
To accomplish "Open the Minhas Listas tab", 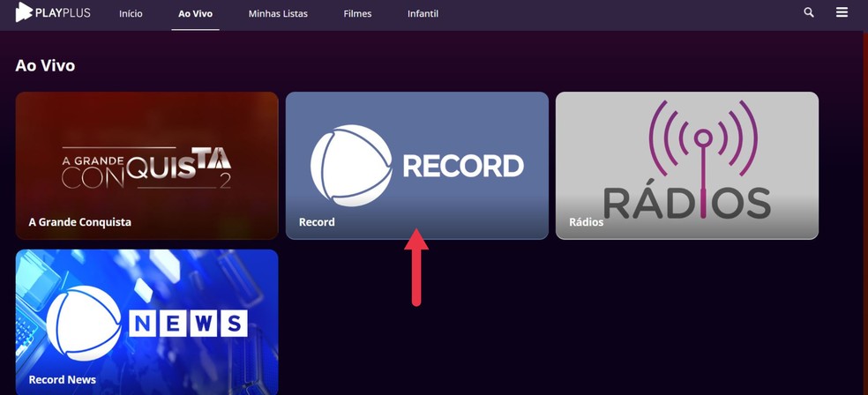I will (278, 14).
